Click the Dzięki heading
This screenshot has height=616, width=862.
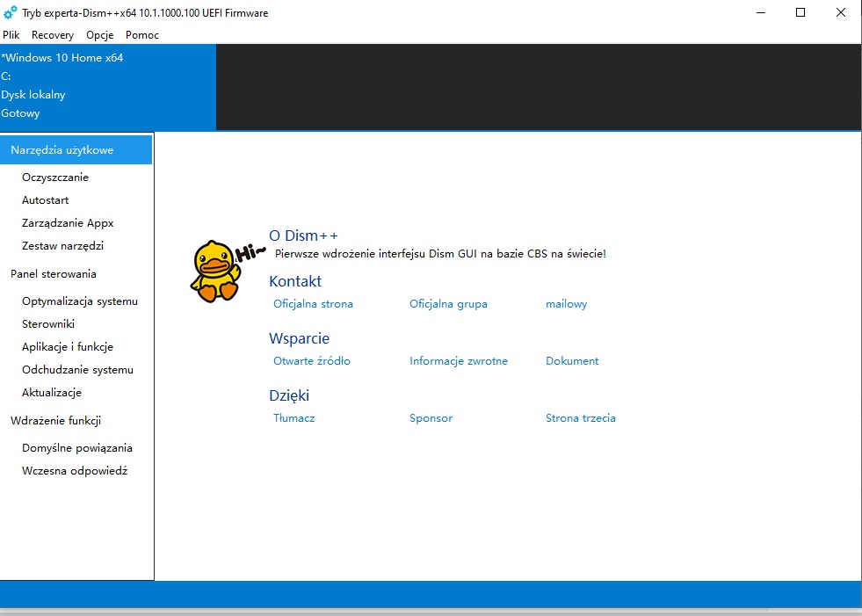tap(289, 395)
